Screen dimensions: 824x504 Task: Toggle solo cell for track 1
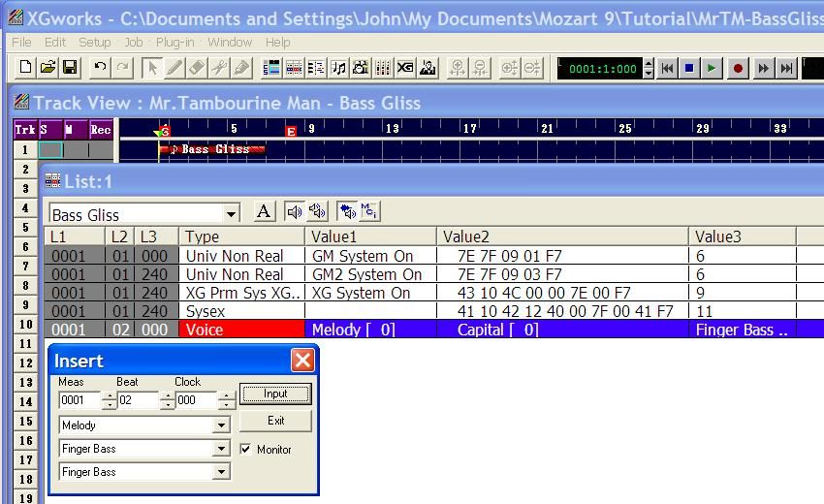[50, 150]
